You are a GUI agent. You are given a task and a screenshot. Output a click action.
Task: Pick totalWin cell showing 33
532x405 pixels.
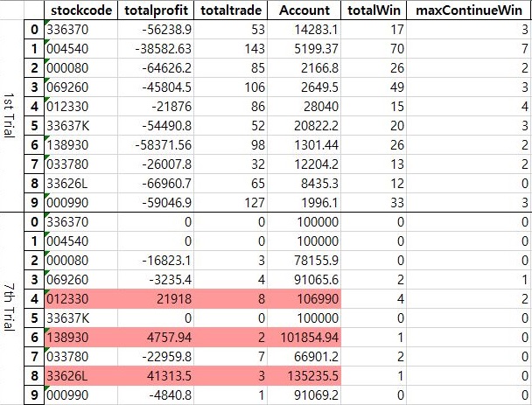(x=374, y=203)
